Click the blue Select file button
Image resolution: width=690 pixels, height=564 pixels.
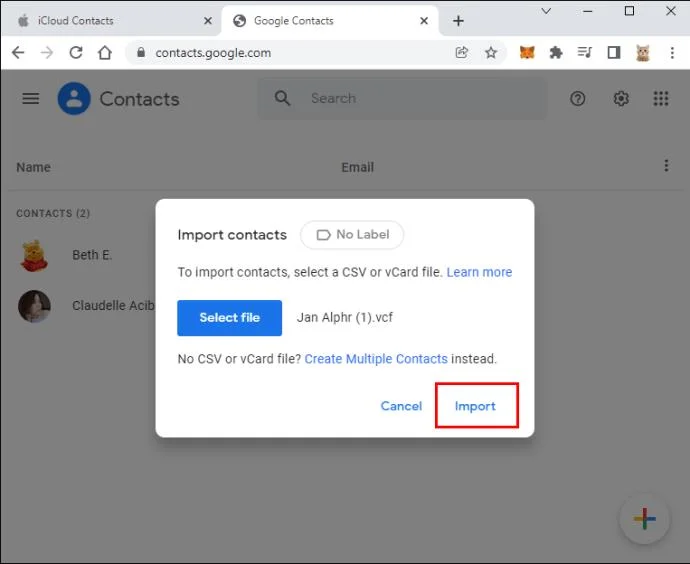pyautogui.click(x=229, y=318)
